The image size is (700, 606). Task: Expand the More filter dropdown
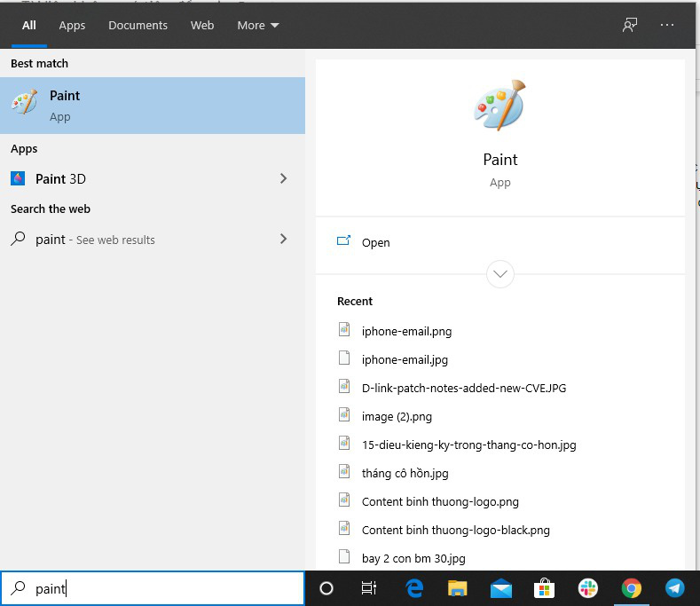pyautogui.click(x=258, y=25)
